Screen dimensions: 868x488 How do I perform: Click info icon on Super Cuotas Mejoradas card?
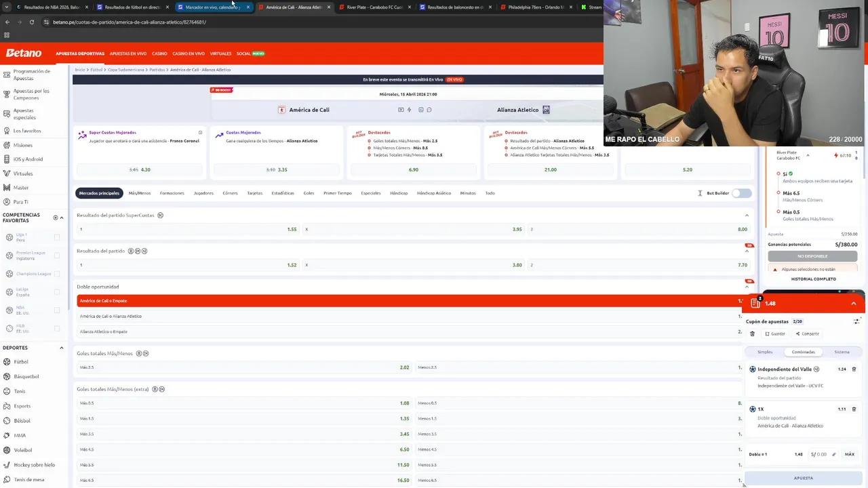point(200,133)
